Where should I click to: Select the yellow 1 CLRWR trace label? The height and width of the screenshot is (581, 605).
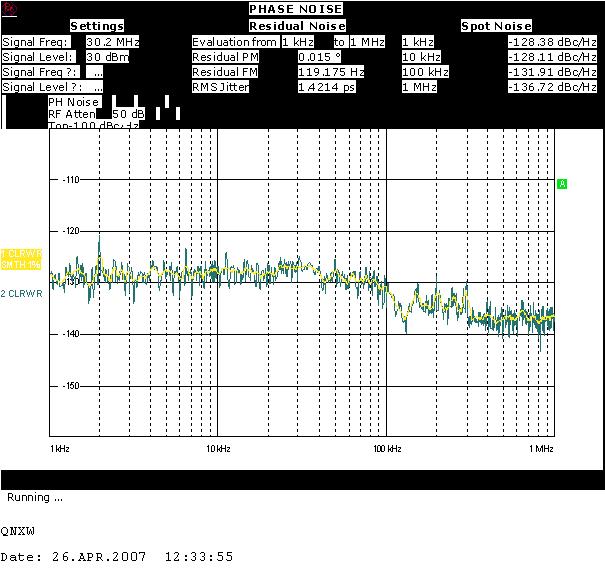pyautogui.click(x=20, y=257)
